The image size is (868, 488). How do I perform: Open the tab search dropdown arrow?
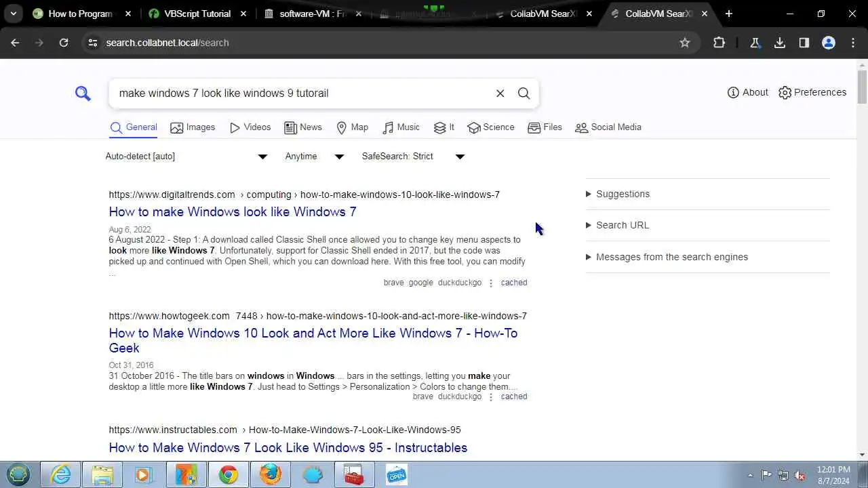[x=14, y=14]
